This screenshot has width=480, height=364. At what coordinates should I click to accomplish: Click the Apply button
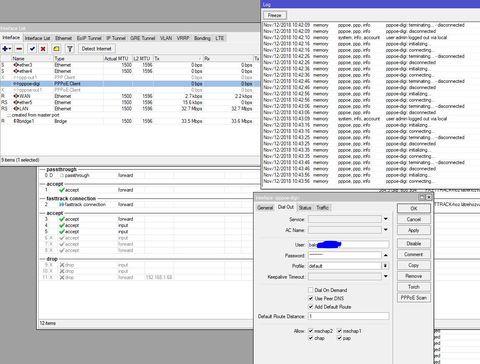414,230
